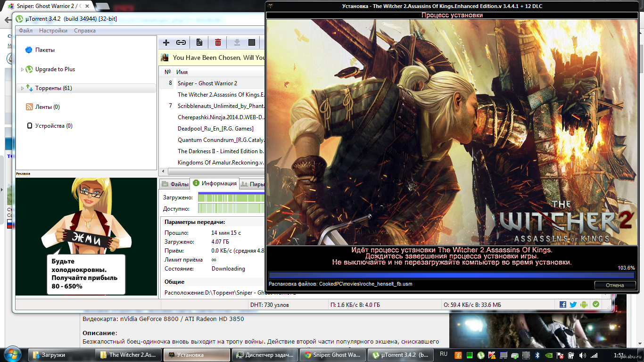
Task: Click Android icon in uTorrent status bar
Action: point(584,304)
